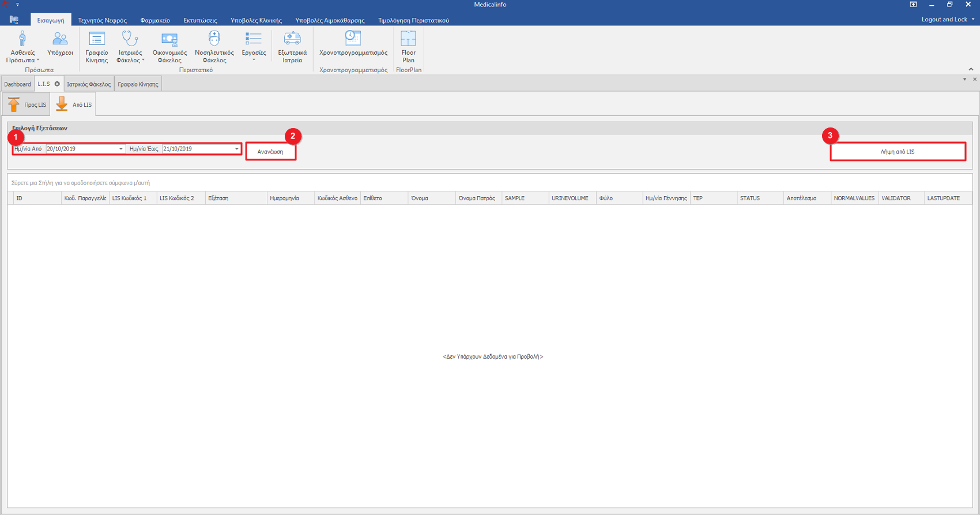This screenshot has height=515, width=980.
Task: Click the Ανανέωση refresh button
Action: click(270, 152)
